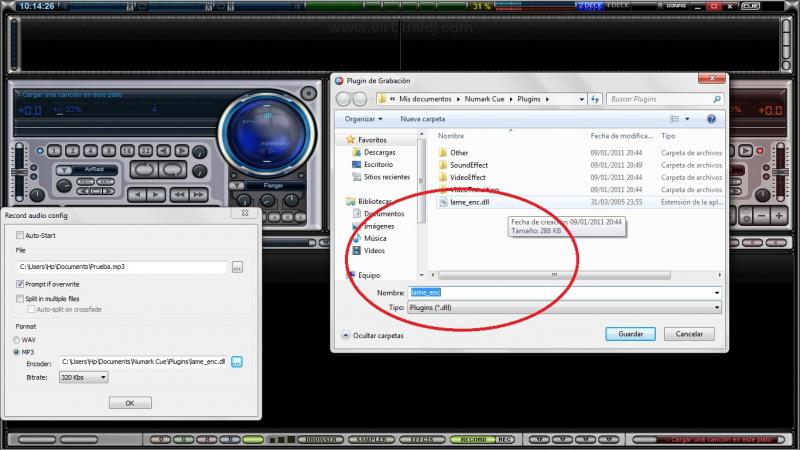Select the lame_enc.dll file

(469, 202)
